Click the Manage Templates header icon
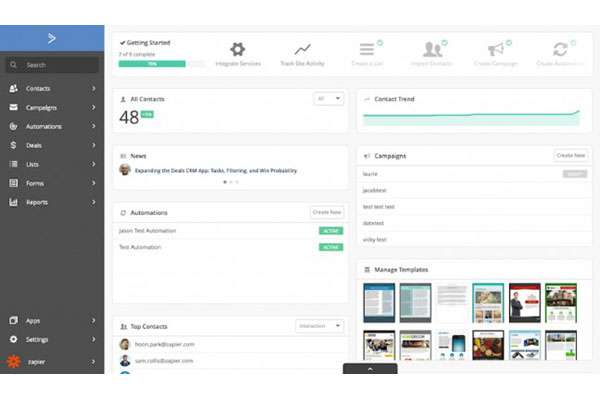The image size is (600, 400). pos(367,269)
